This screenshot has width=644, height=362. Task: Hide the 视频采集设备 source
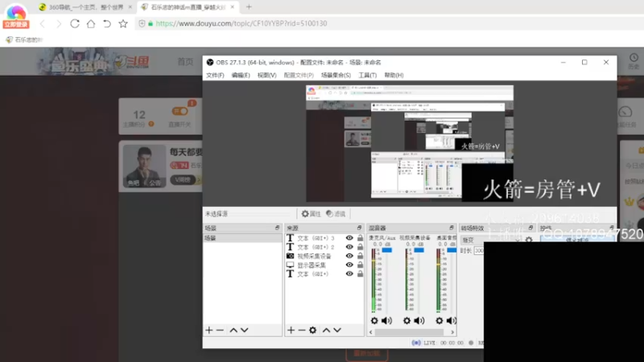[x=349, y=256]
